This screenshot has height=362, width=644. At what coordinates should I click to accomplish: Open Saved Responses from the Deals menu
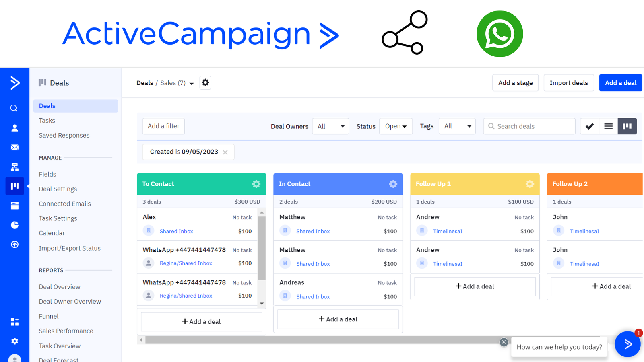pyautogui.click(x=64, y=135)
